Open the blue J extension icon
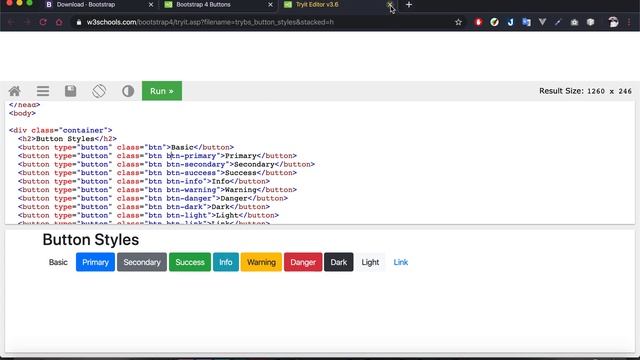The width and height of the screenshot is (640, 360). pos(510,22)
